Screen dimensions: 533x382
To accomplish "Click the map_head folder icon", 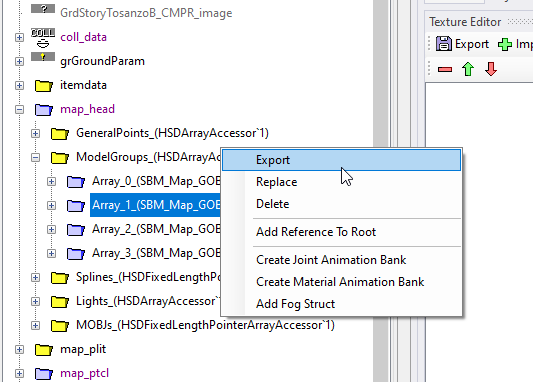I will click(44, 109).
